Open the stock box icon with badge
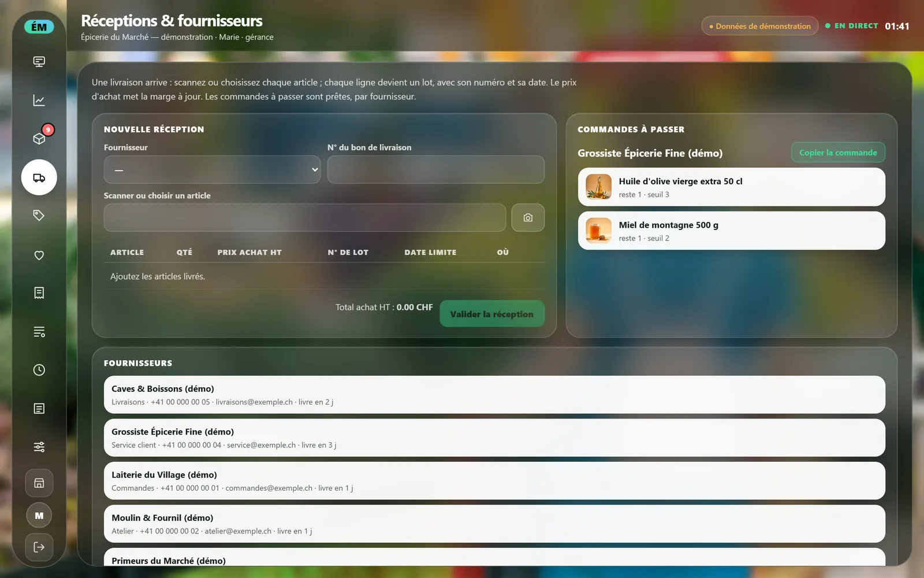The width and height of the screenshot is (924, 578). pos(39,139)
